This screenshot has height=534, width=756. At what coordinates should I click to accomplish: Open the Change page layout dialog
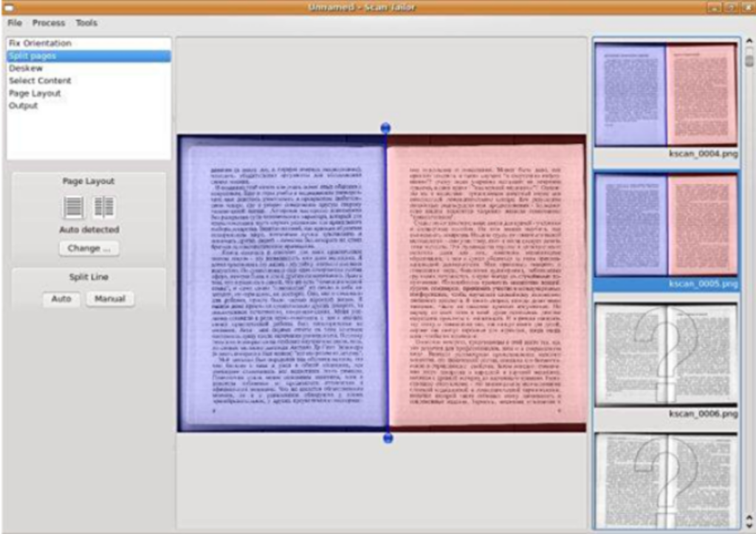click(89, 248)
